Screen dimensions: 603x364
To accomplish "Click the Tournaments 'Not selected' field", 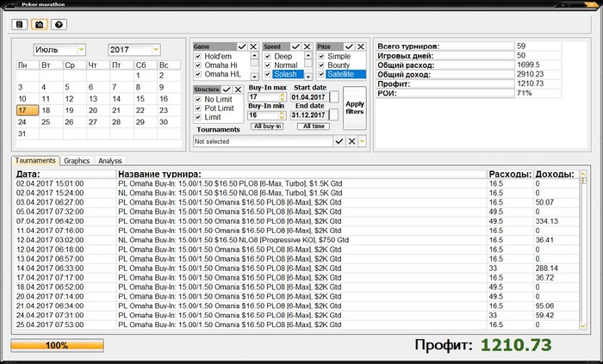I will click(x=263, y=141).
